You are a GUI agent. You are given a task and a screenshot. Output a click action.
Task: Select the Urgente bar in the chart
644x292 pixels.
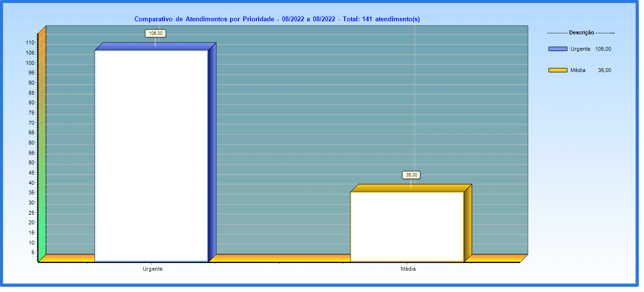point(151,155)
